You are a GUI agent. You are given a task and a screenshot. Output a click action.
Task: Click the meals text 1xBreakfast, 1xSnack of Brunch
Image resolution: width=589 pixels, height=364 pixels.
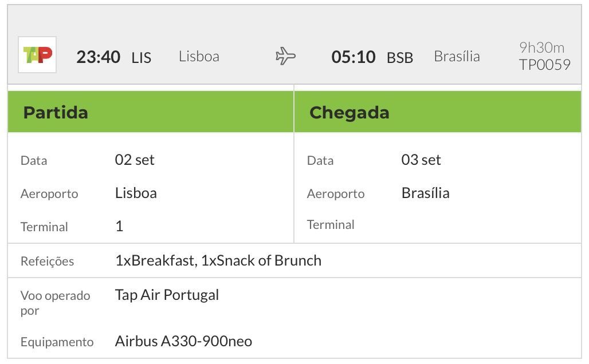tap(218, 260)
